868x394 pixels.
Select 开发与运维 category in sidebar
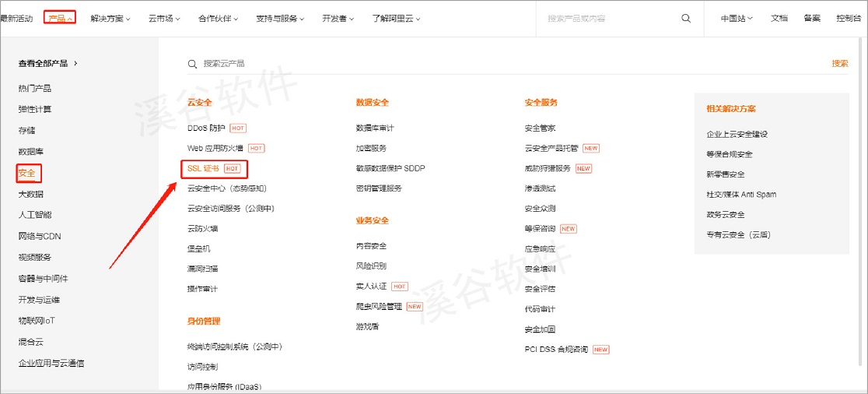[39, 300]
